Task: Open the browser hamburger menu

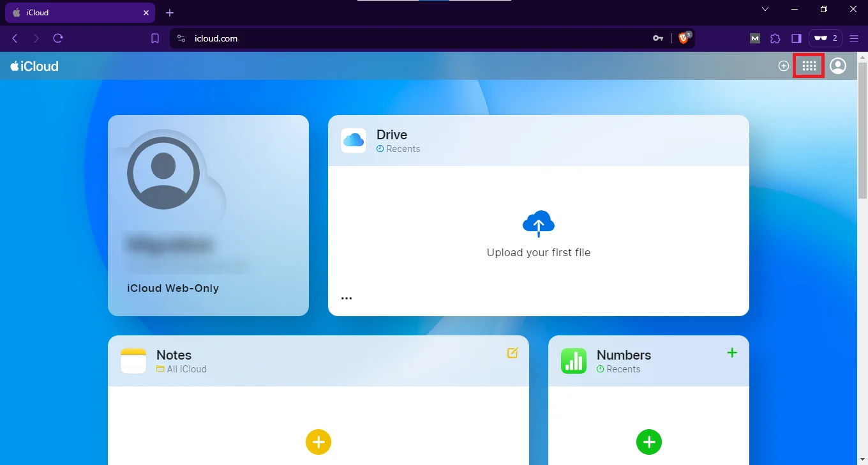Action: pos(854,38)
